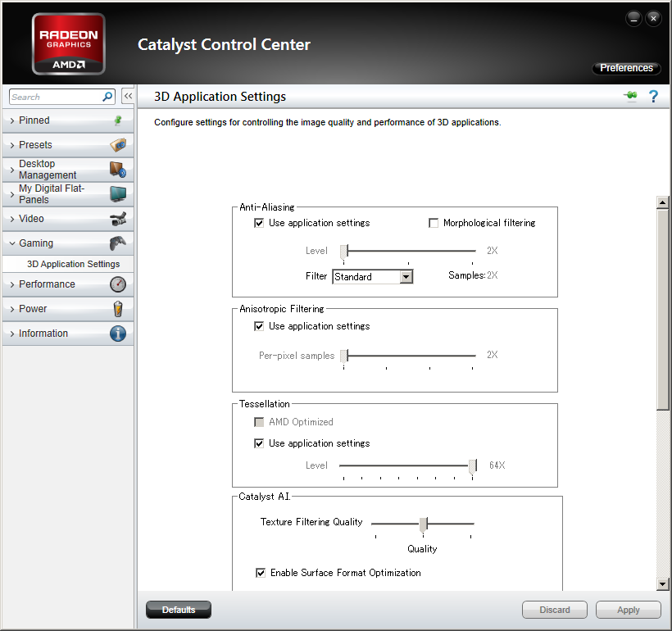672x631 pixels.
Task: Open the Anti-Aliasing Filter dropdown
Action: tap(406, 277)
